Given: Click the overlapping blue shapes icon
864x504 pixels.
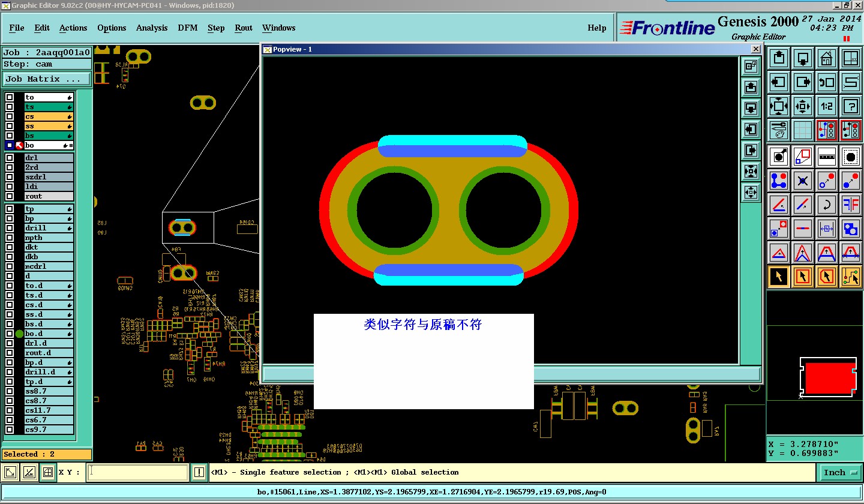Looking at the screenshot, I should coord(851,229).
